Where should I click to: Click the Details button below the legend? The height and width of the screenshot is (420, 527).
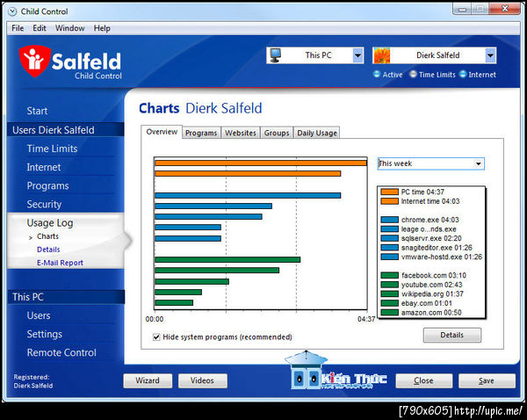pos(452,335)
